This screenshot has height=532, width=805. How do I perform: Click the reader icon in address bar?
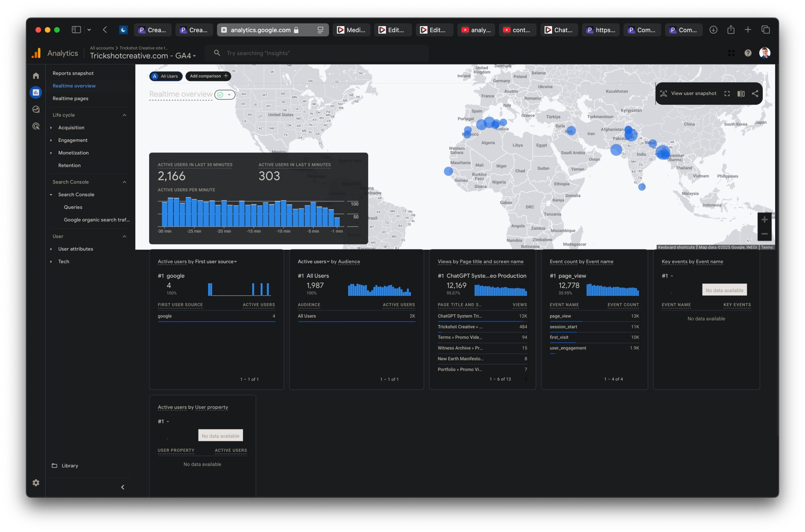320,30
